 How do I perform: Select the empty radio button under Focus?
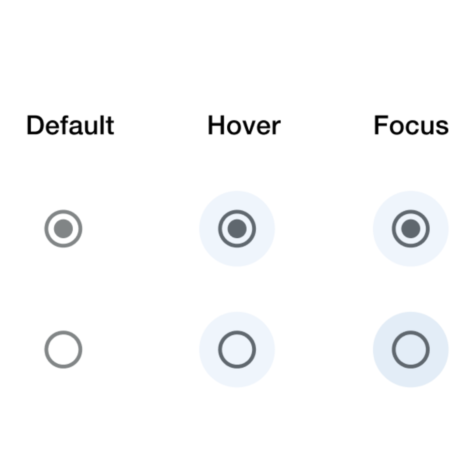tap(411, 349)
